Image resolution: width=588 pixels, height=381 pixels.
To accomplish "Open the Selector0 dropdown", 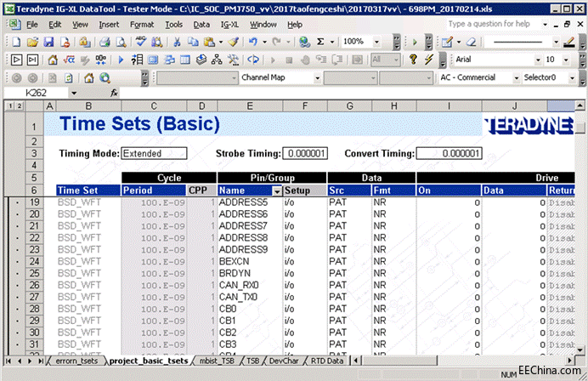I will 572,78.
